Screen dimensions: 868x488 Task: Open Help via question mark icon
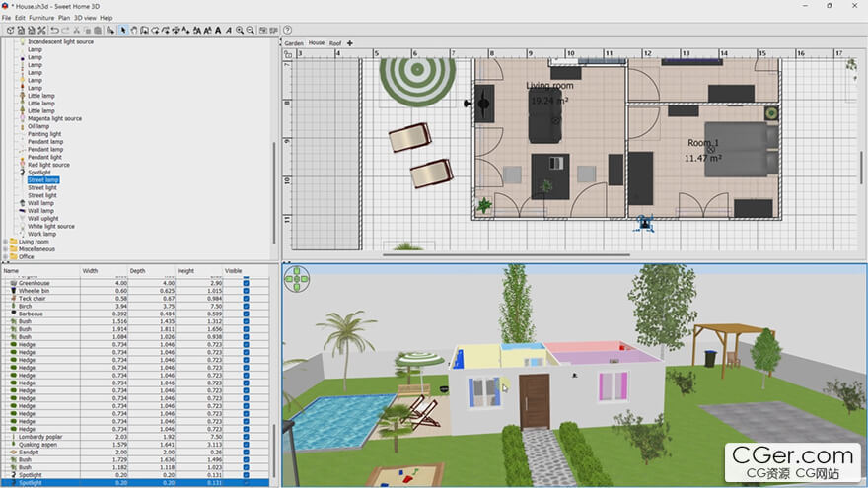pos(287,30)
